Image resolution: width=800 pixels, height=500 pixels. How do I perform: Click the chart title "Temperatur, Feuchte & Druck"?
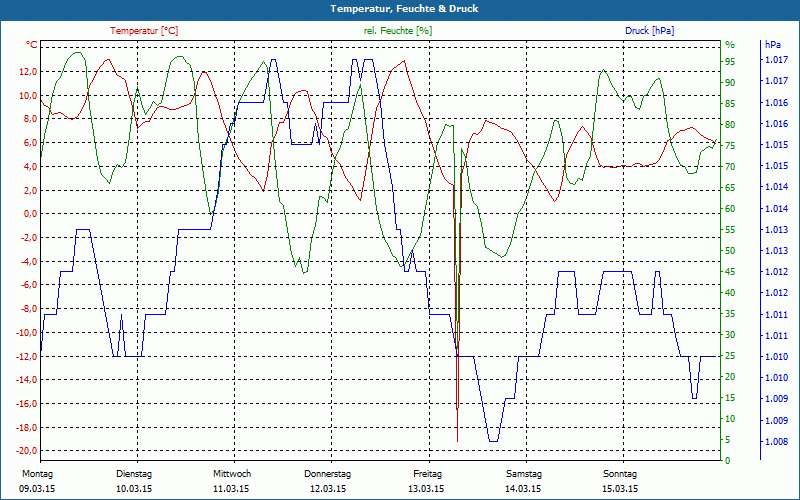point(404,9)
